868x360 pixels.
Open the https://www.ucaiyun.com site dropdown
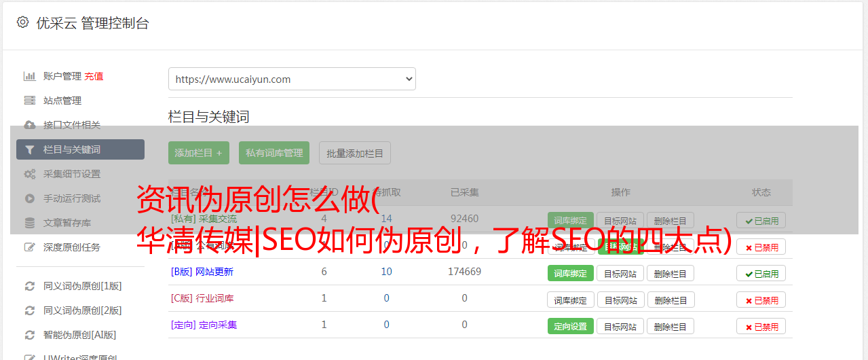(292, 79)
